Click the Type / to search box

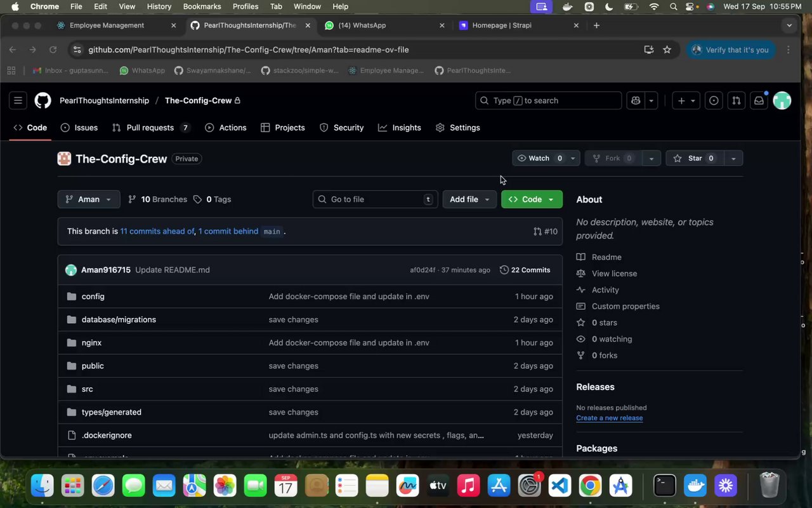click(548, 100)
